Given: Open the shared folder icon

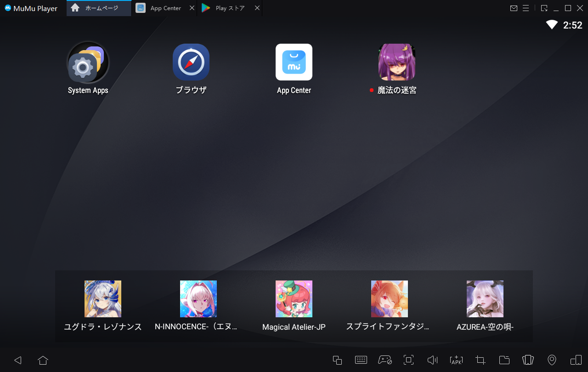Looking at the screenshot, I should (x=504, y=360).
